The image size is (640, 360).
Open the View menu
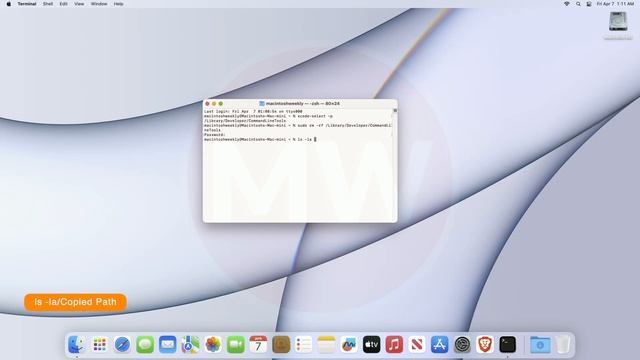point(79,4)
